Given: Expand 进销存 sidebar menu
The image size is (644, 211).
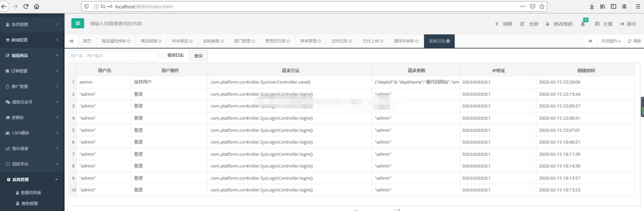Looking at the screenshot, I should 32,117.
